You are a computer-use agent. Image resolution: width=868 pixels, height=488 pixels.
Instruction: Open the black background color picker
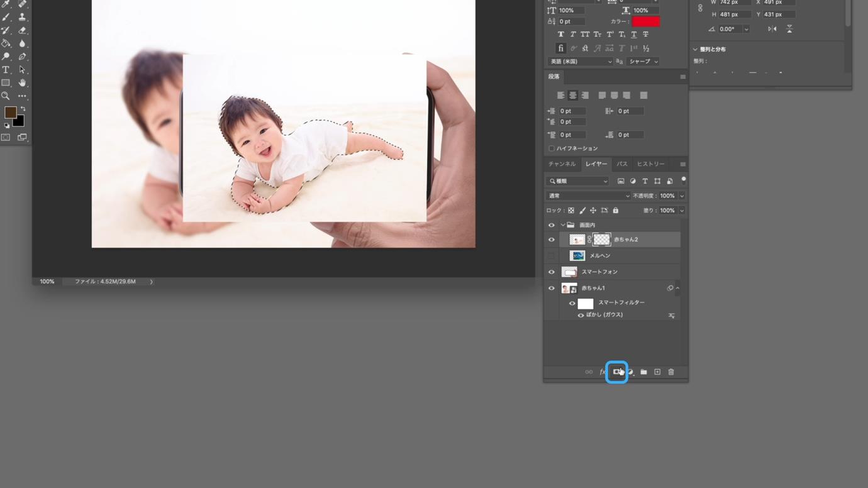pos(19,121)
